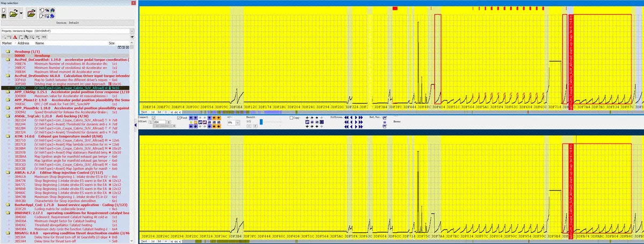This screenshot has height=244, width=644.
Task: Switch lower pane to 2d view tab
Action: (153, 241)
